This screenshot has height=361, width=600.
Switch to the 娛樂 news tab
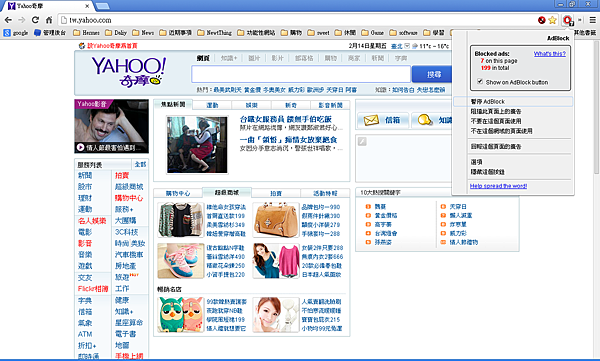252,105
